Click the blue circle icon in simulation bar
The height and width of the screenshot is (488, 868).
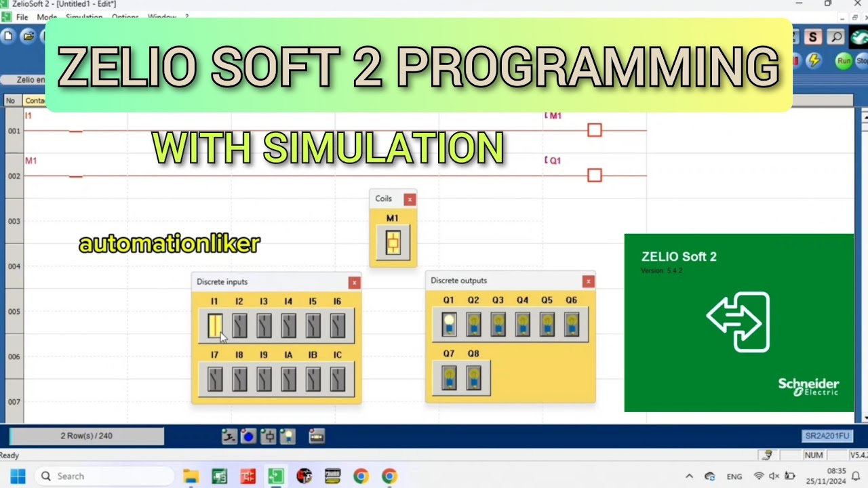[248, 437]
